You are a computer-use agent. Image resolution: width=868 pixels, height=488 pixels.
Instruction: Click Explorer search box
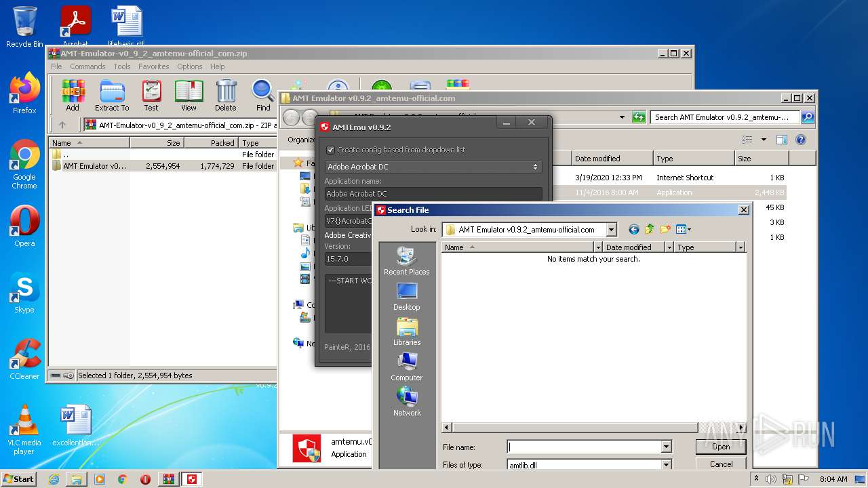click(725, 117)
